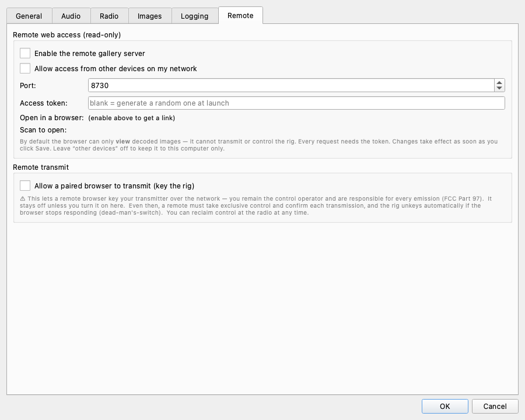Focus the Access token input field
525x420 pixels.
pyautogui.click(x=296, y=103)
